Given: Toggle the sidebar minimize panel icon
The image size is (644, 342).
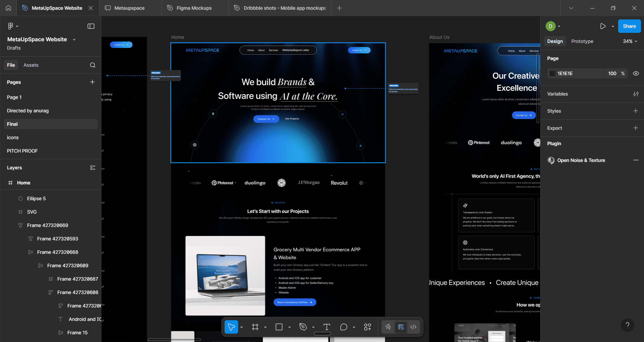Looking at the screenshot, I should [x=91, y=26].
